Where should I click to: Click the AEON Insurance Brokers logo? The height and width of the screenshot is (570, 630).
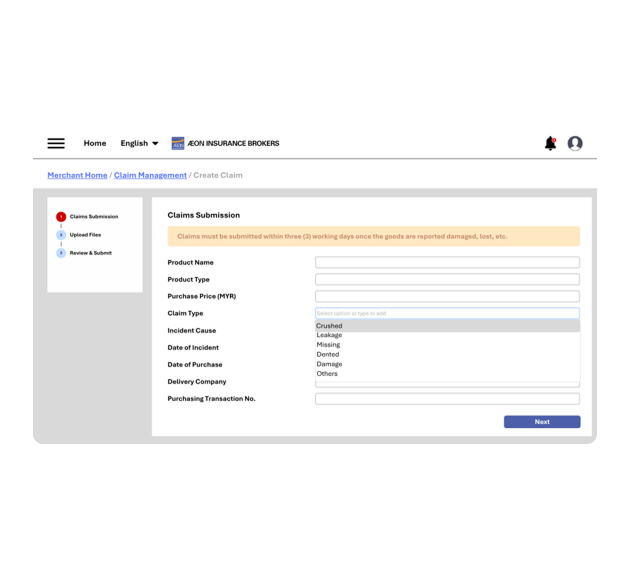pos(225,143)
